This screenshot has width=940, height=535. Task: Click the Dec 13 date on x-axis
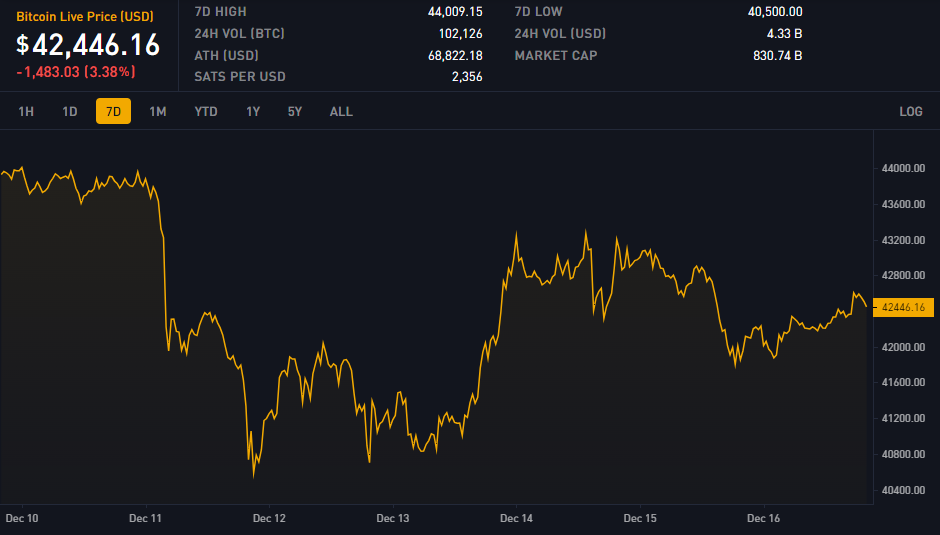click(x=393, y=518)
